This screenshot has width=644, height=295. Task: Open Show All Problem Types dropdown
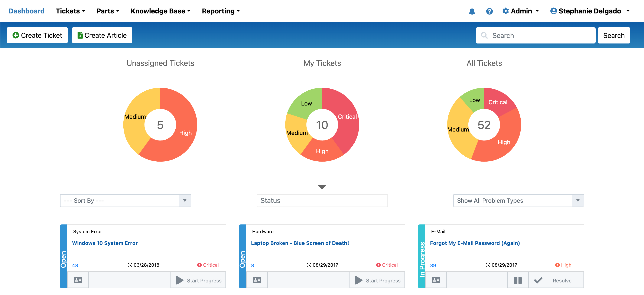(x=518, y=201)
